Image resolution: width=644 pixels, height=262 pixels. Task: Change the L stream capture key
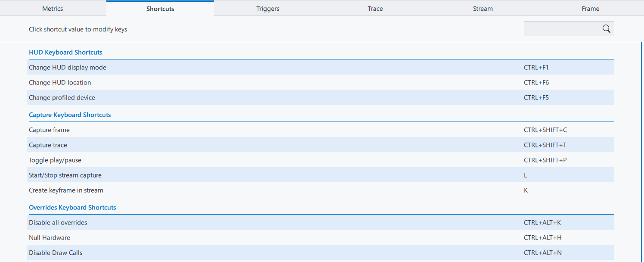pos(526,175)
